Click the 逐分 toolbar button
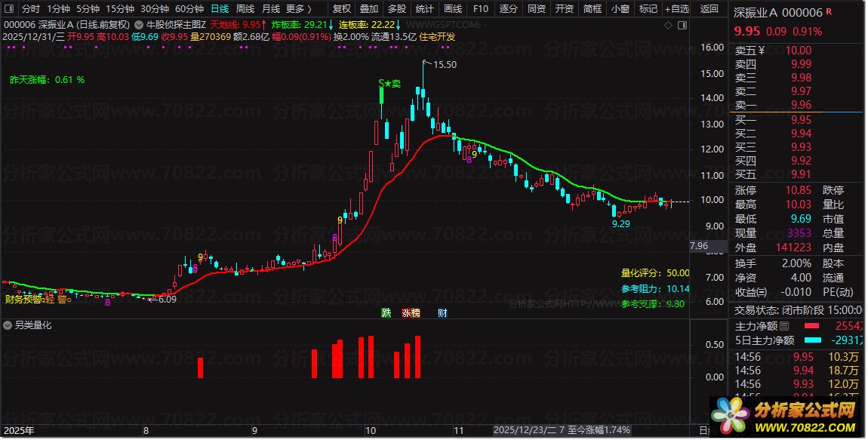 click(x=508, y=9)
